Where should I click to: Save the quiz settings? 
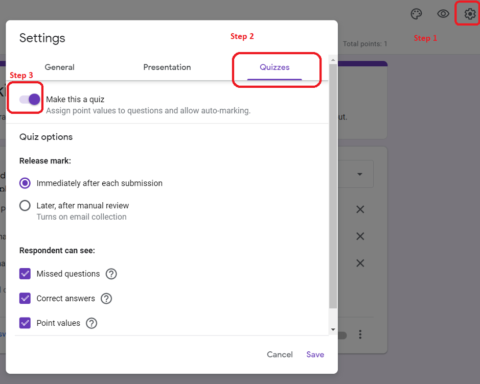[x=315, y=354]
